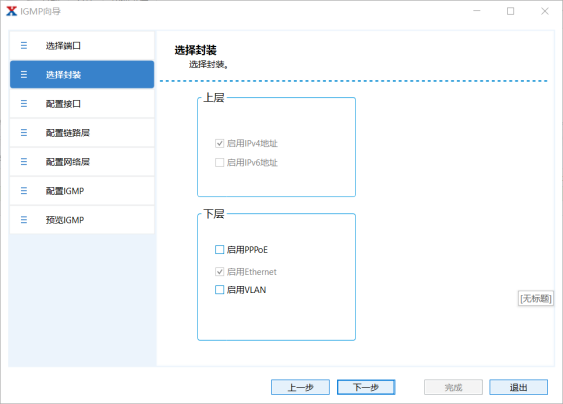Click the list icon beside 预览IGMP
Screen dimensions: 563x404
coord(24,220)
